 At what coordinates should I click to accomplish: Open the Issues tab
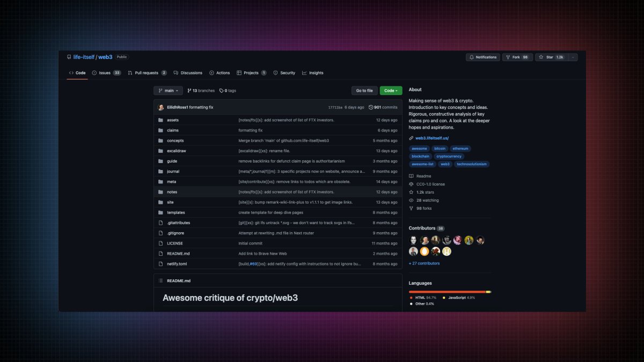tap(106, 73)
